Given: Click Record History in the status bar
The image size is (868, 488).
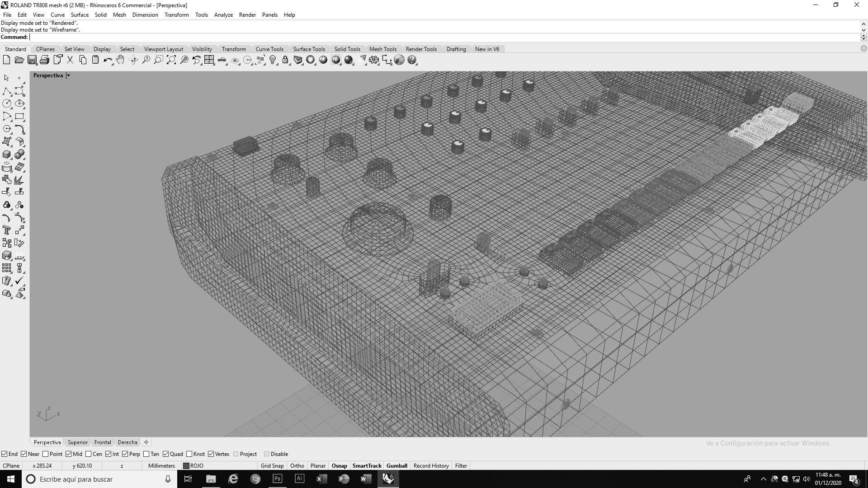Looking at the screenshot, I should click(431, 466).
